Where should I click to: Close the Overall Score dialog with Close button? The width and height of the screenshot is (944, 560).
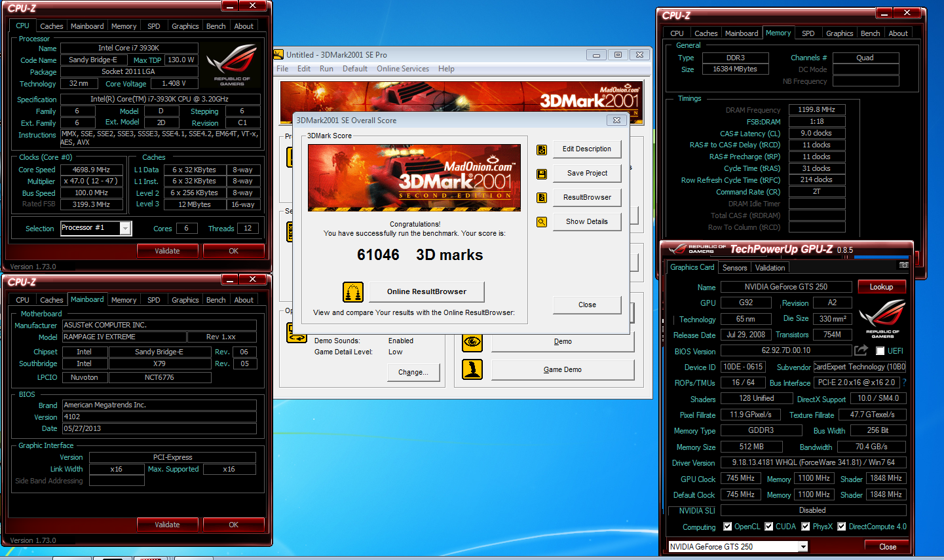(x=587, y=305)
